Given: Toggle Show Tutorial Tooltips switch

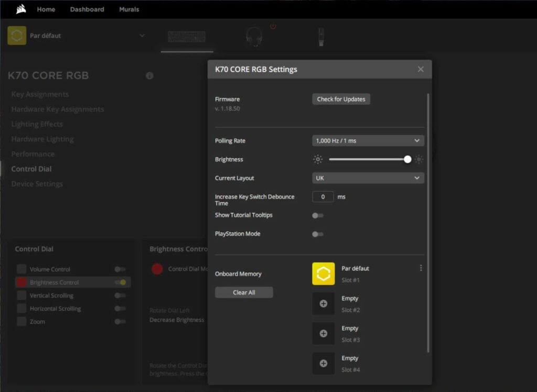Looking at the screenshot, I should click(x=318, y=215).
